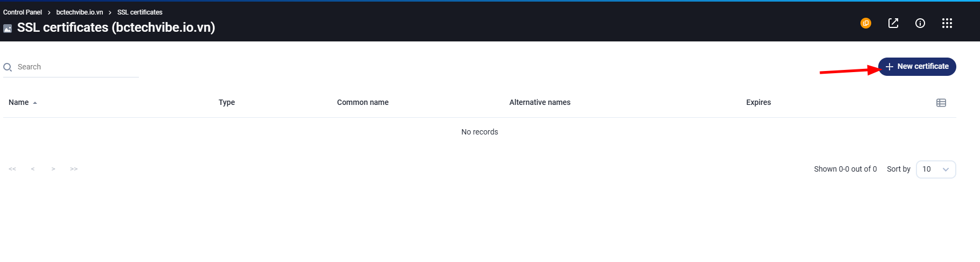Click the Shown 0-0 out of 0 text
This screenshot has height=262, width=980.
[x=845, y=169]
